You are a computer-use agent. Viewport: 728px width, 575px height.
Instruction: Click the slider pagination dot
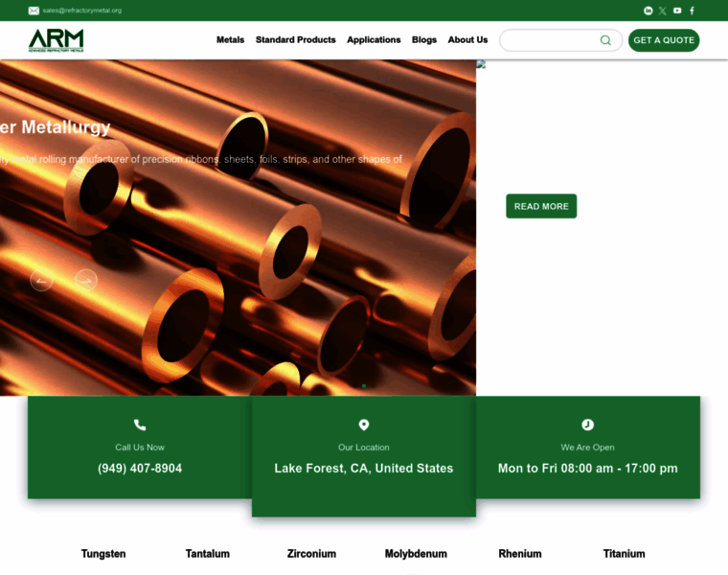click(x=364, y=386)
